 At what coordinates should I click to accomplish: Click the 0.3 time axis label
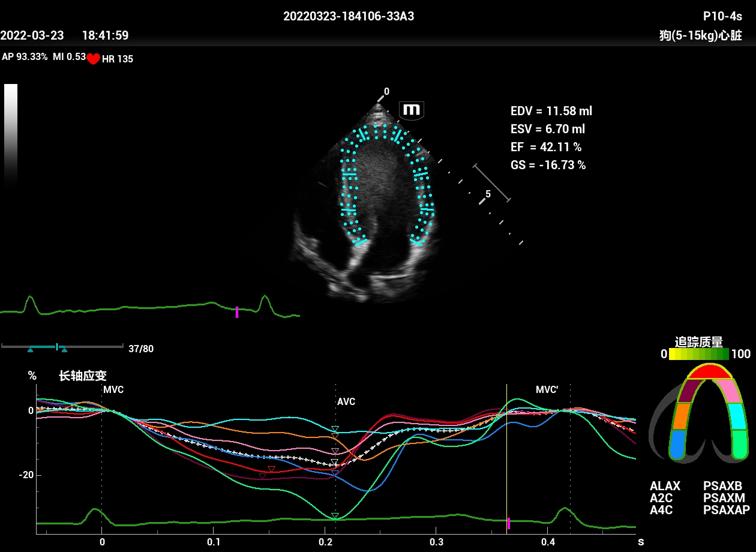(x=436, y=541)
